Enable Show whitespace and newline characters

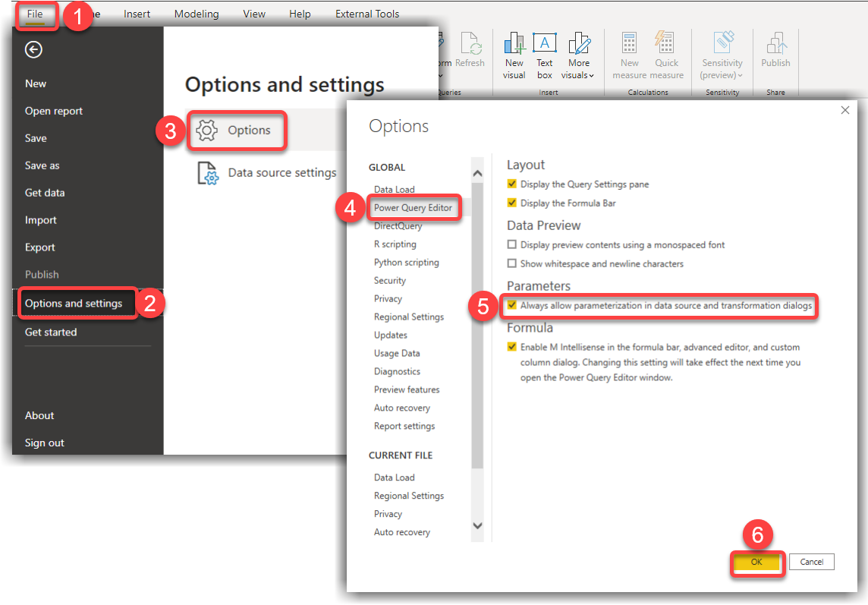512,263
